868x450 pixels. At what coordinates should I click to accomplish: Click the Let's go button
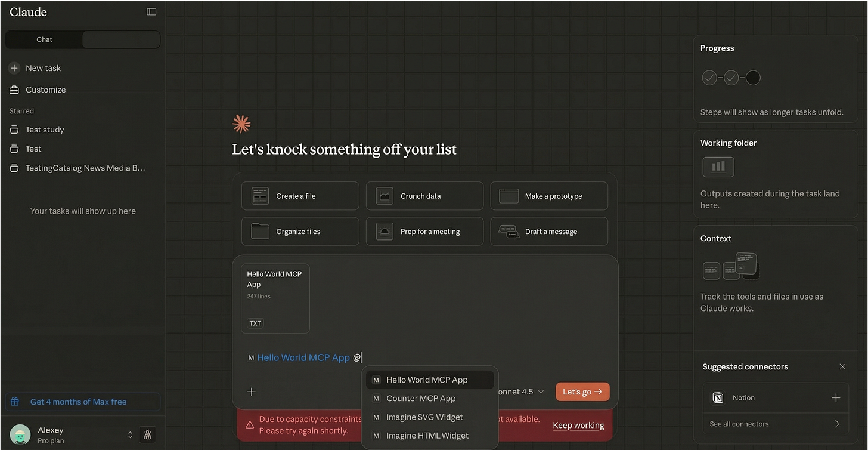coord(582,392)
